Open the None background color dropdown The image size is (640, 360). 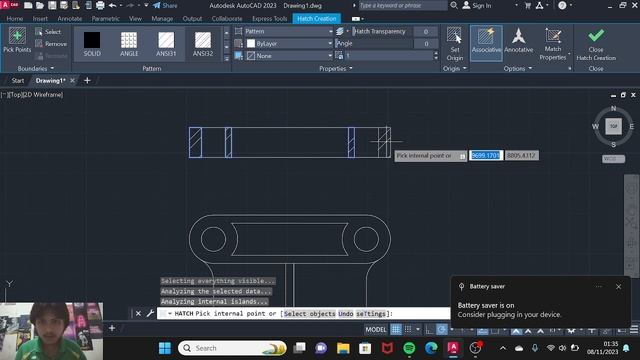(289, 56)
